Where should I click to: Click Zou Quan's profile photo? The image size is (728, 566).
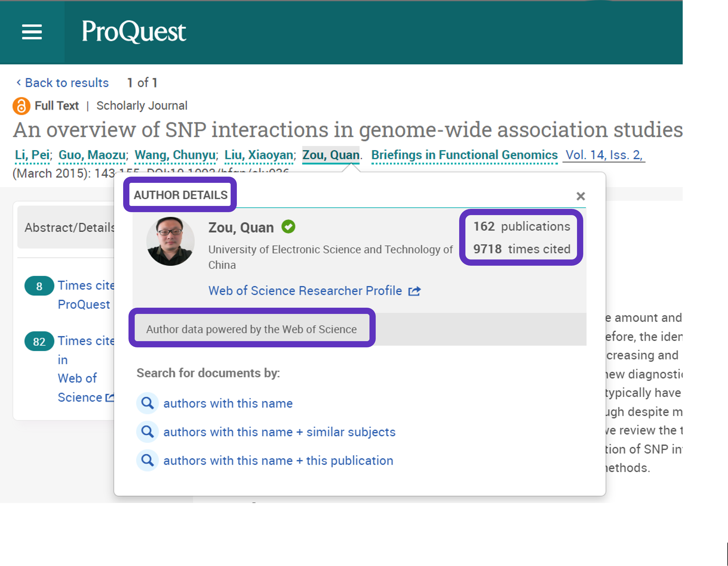point(170,241)
